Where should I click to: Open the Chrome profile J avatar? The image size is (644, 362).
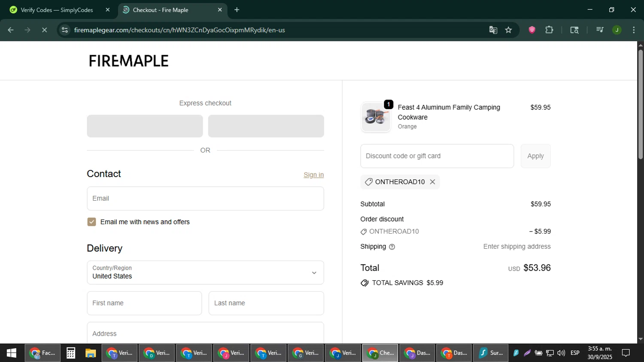617,30
